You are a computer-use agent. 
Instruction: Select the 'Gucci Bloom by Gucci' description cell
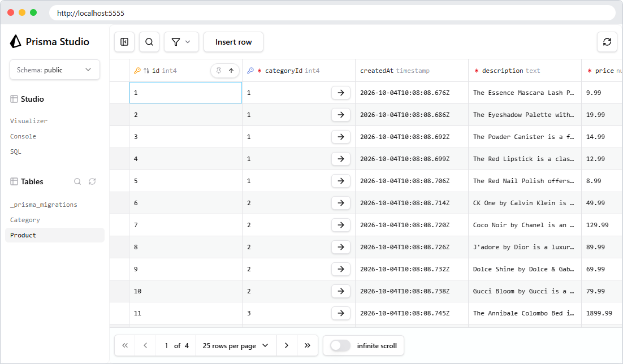tap(525, 291)
